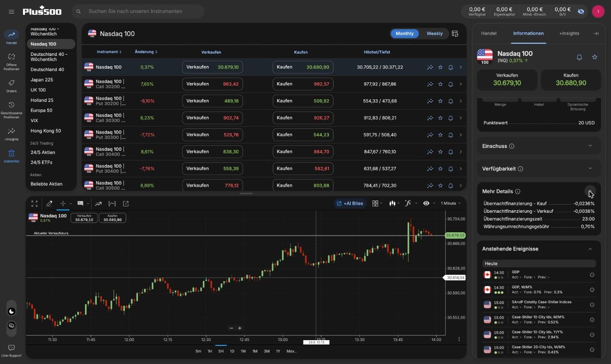The width and height of the screenshot is (611, 364).
Task: Click the instrument search field
Action: point(138,11)
